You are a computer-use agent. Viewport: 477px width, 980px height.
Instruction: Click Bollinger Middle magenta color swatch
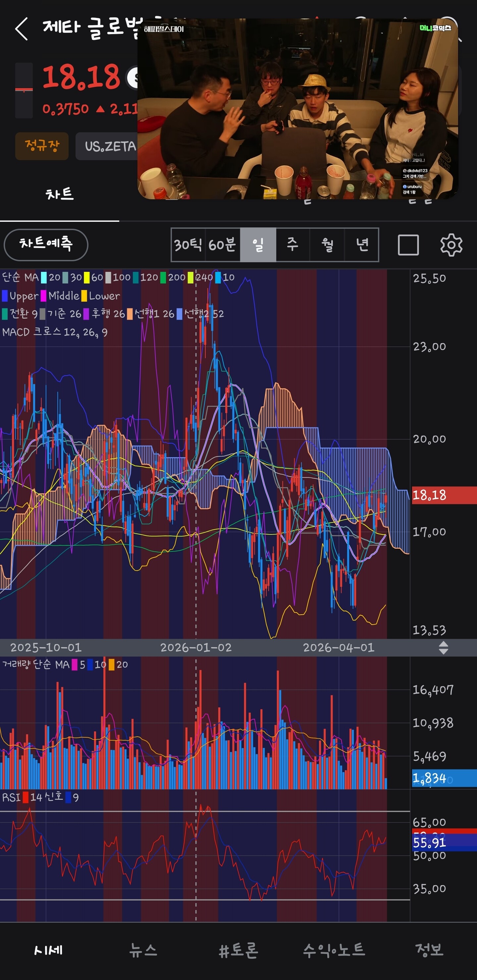pyautogui.click(x=44, y=296)
